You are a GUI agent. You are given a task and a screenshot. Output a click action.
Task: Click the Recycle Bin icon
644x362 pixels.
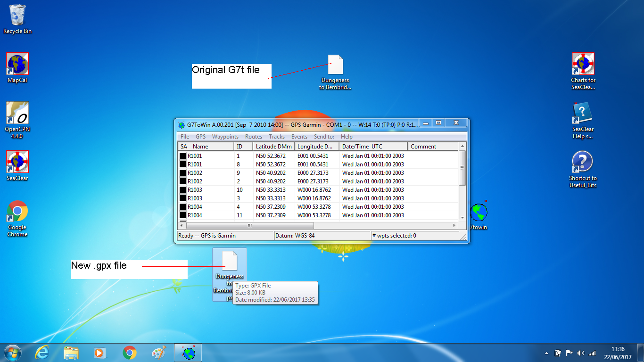click(x=17, y=16)
